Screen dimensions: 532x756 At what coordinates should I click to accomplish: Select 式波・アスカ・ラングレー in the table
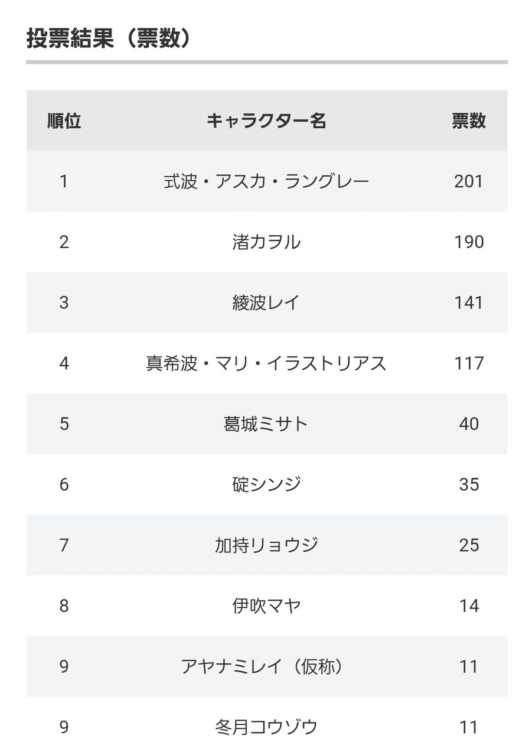(x=266, y=181)
